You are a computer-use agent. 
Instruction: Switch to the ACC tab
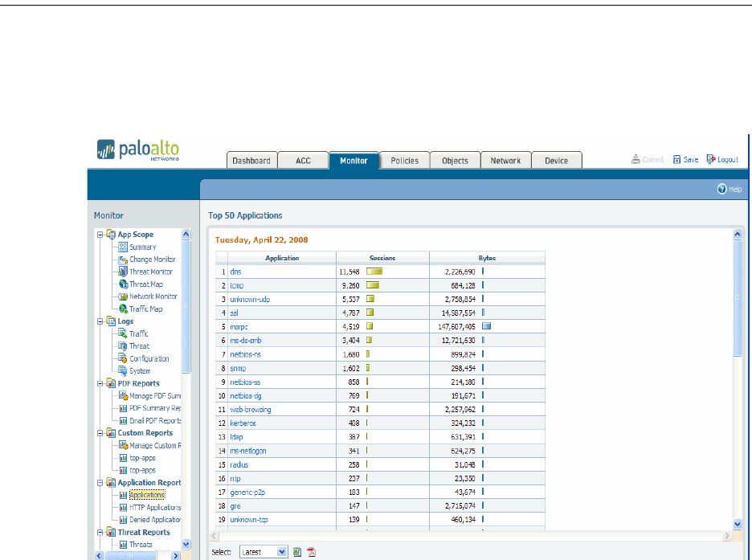pyautogui.click(x=303, y=161)
